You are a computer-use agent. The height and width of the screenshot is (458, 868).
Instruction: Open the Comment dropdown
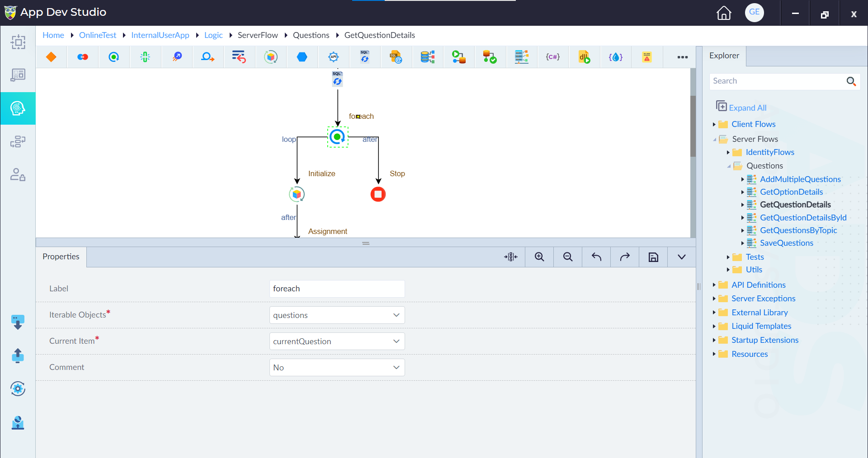coord(337,368)
